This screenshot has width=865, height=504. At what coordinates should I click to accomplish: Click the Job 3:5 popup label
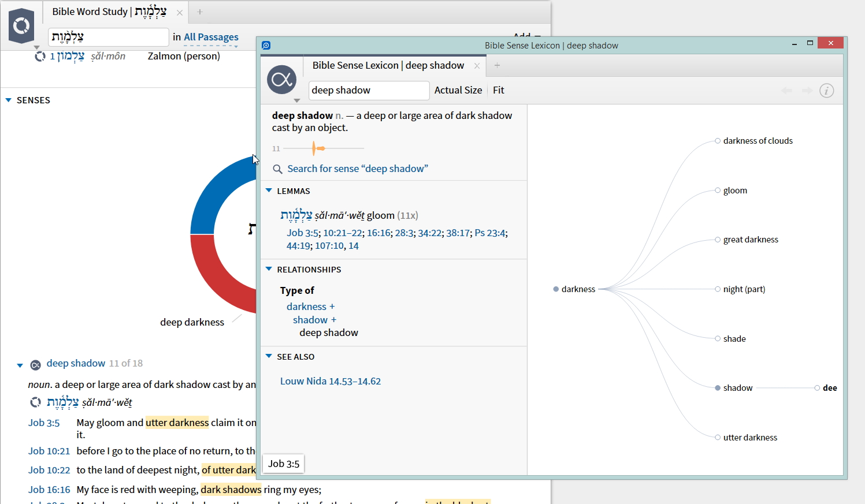[x=284, y=464]
